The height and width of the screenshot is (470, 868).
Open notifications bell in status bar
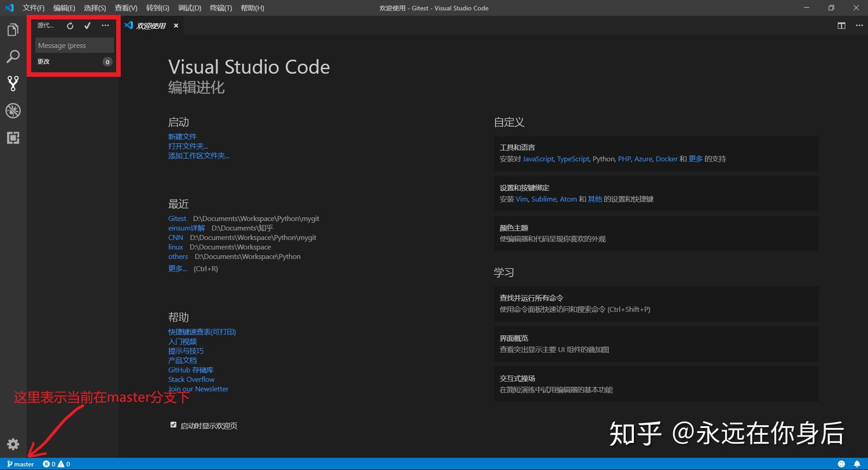[857, 464]
